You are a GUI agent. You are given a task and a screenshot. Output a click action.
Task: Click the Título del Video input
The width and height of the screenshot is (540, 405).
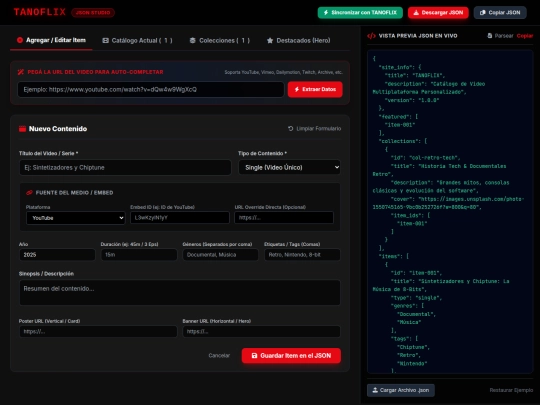[125, 167]
